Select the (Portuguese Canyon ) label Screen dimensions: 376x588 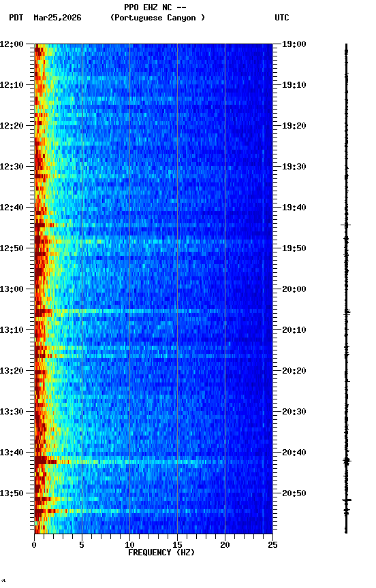point(157,18)
